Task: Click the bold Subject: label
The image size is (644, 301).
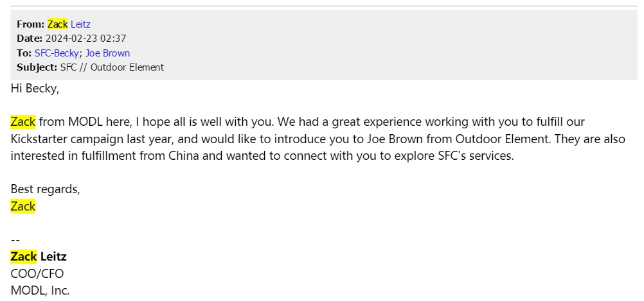Action: 37,67
